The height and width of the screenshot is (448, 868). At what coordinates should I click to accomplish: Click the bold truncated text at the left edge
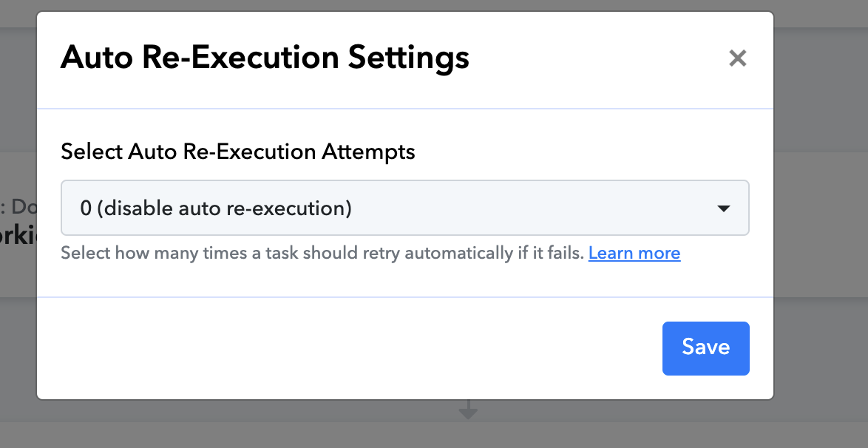tap(18, 235)
